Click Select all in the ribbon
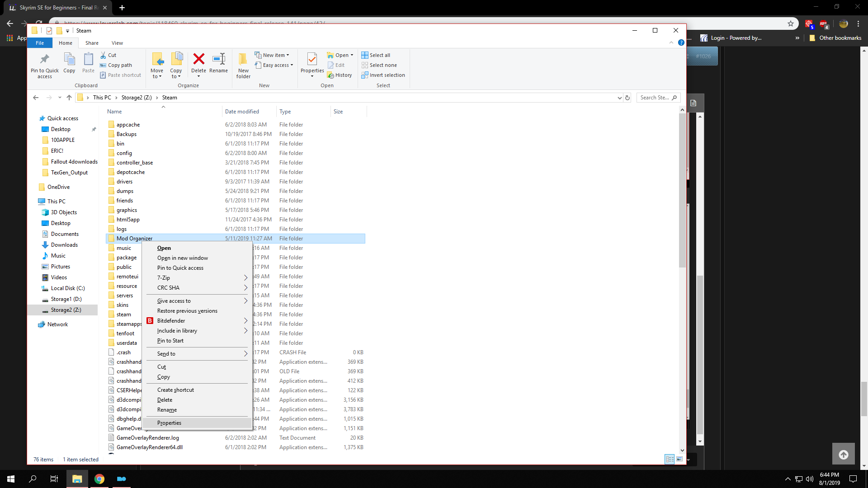The image size is (868, 488). click(376, 55)
